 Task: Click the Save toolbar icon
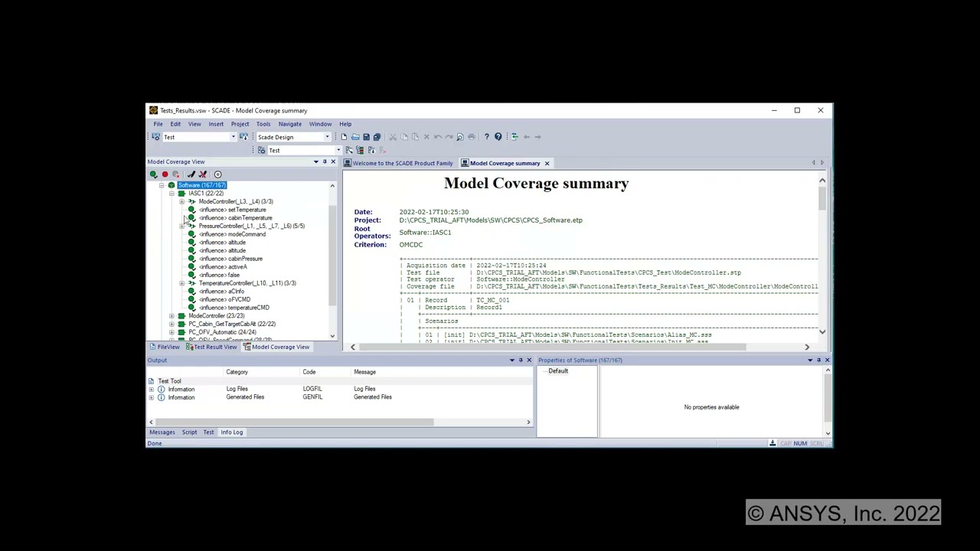coord(366,137)
